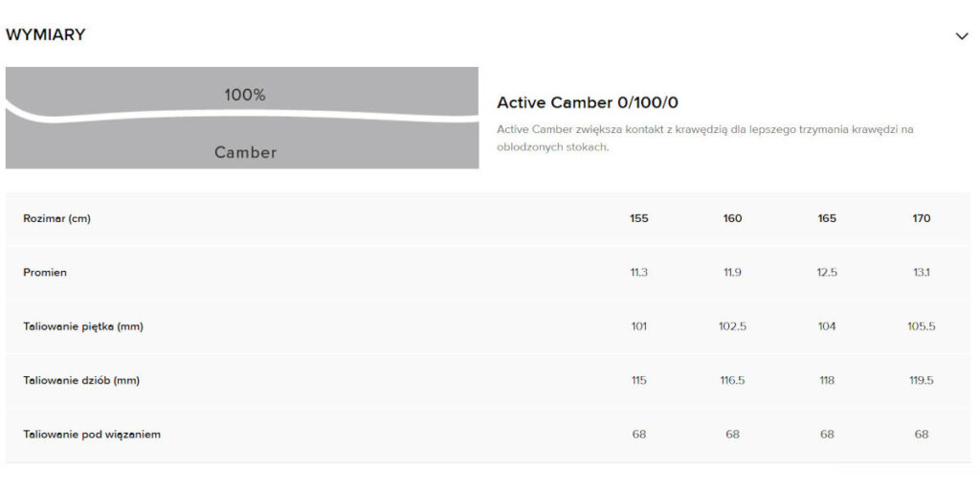Image resolution: width=980 pixels, height=493 pixels.
Task: Click the radius value 11.3
Action: tap(639, 273)
